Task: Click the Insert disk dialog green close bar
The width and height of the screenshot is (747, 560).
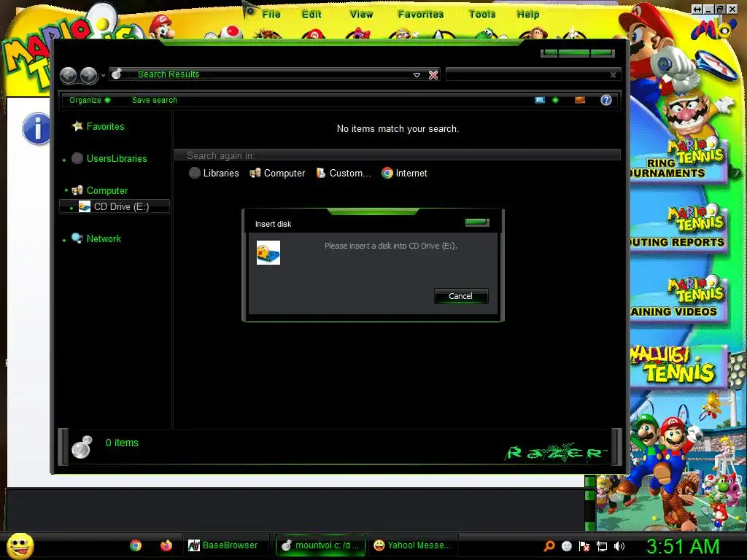Action: 477,222
